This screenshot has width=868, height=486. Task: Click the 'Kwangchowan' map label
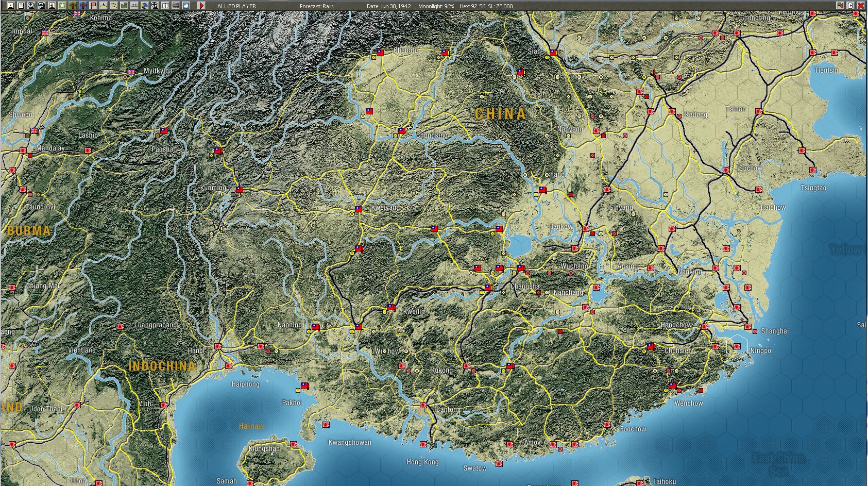[350, 443]
